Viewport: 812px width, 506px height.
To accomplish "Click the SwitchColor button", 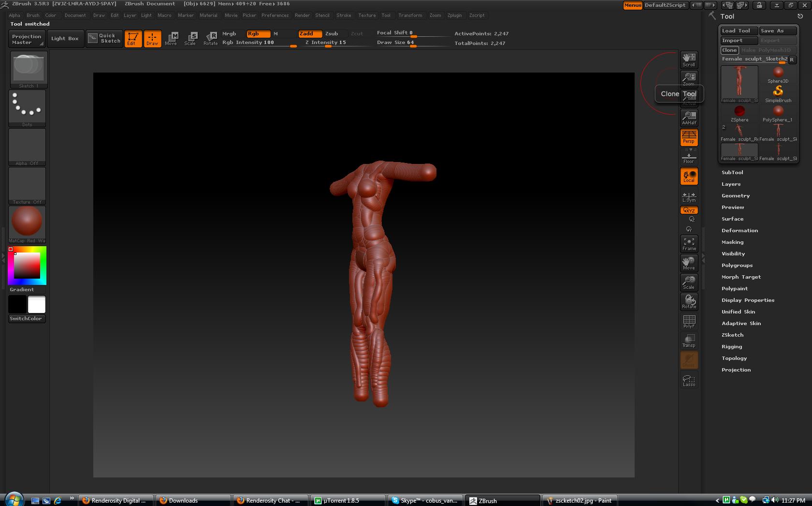I will point(27,319).
